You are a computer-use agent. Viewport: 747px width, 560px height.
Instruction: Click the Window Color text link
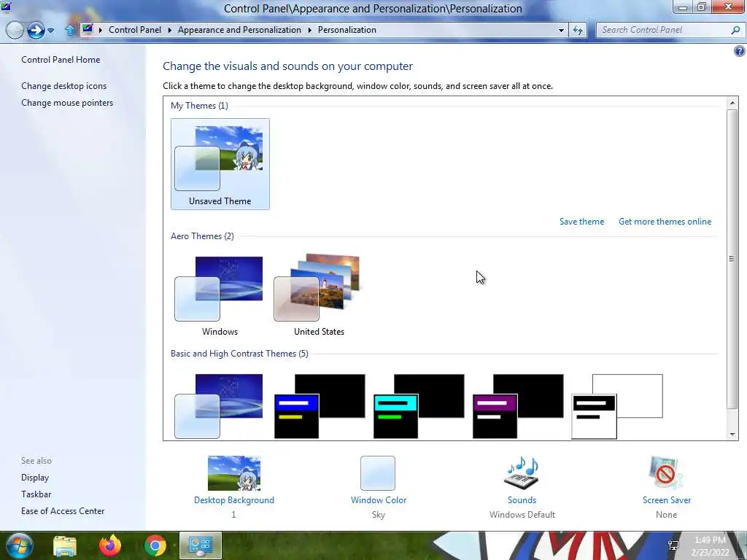click(379, 500)
